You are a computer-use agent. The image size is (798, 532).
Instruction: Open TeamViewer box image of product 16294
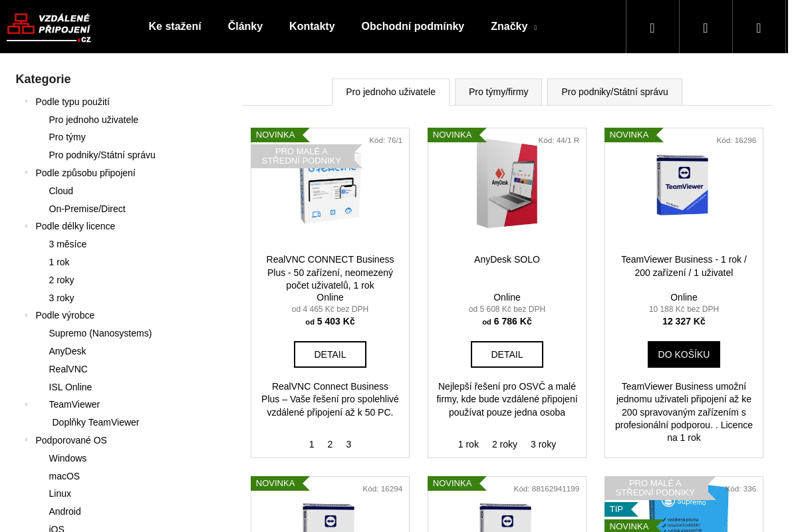pos(330,517)
